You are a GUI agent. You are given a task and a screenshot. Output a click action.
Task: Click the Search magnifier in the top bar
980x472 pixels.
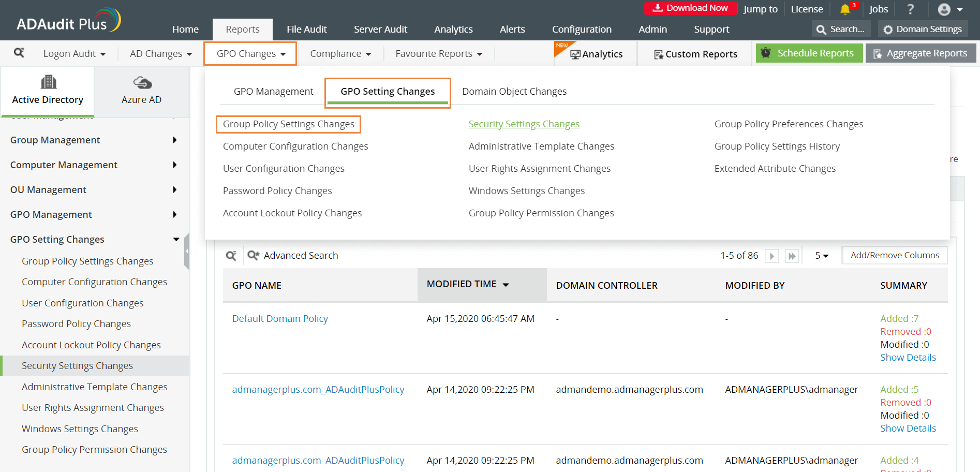pyautogui.click(x=821, y=29)
